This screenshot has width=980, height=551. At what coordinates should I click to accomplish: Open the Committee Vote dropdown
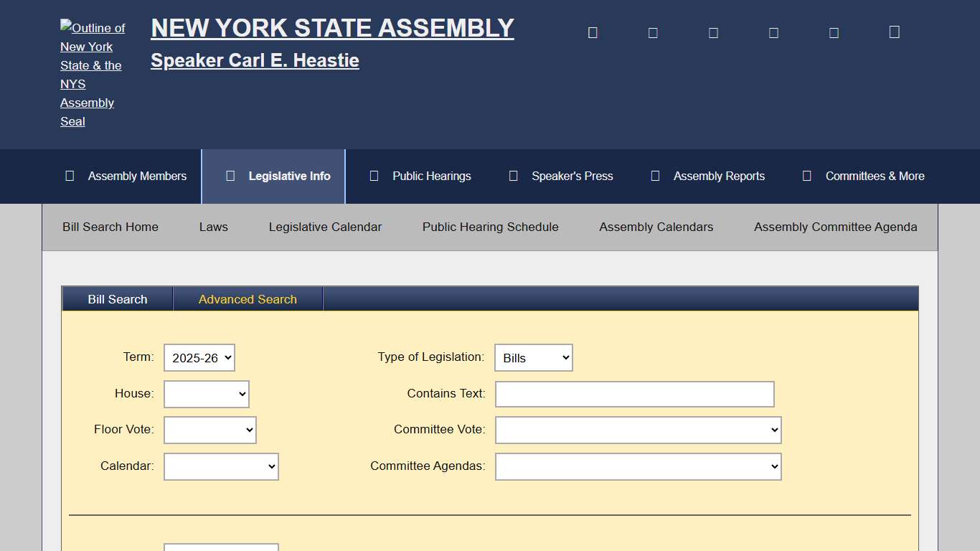coord(638,430)
